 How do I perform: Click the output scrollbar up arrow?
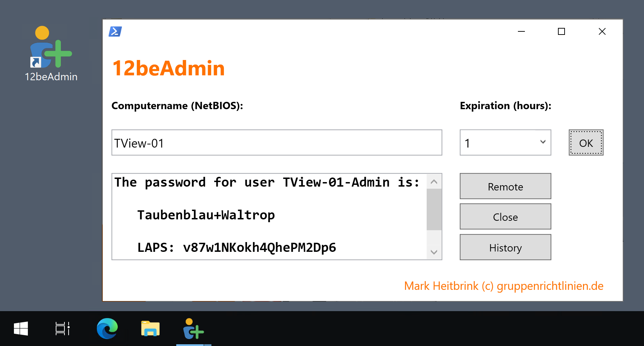coord(434,182)
